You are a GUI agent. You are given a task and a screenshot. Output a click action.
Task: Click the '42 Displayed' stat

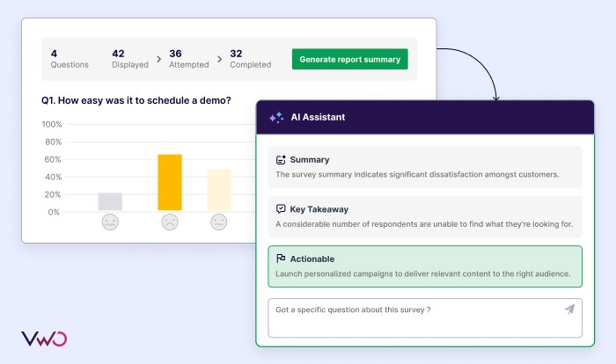(x=130, y=59)
